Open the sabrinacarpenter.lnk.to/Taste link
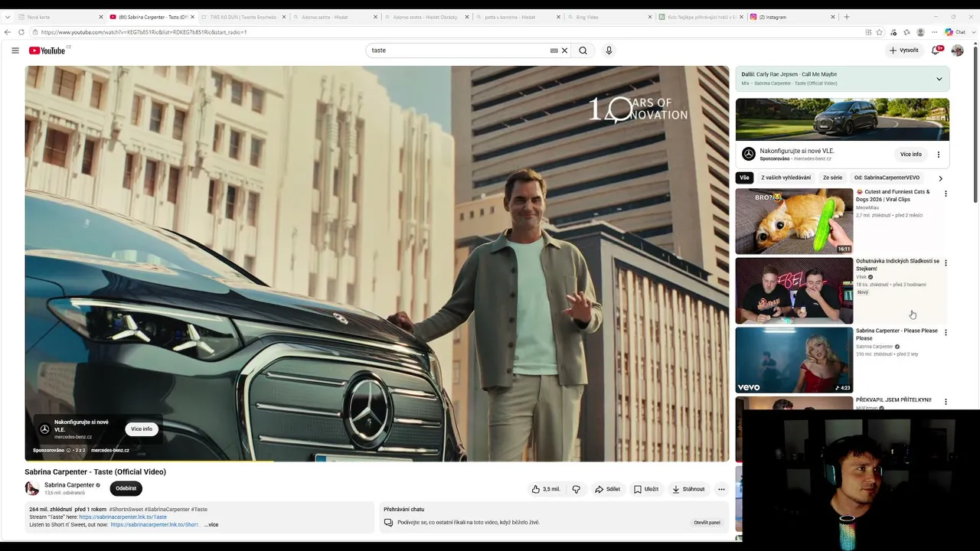Viewport: 980px width, 551px height. click(x=122, y=517)
